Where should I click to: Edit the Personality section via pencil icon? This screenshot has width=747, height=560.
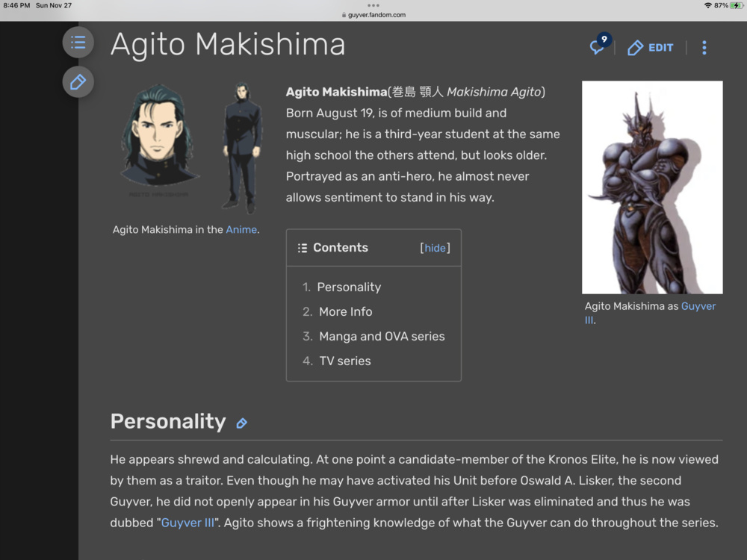click(242, 423)
